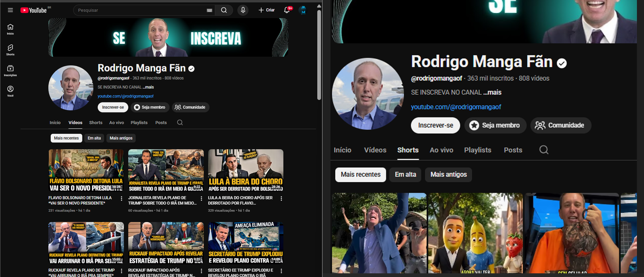Select Em alta filter in right window

[405, 174]
